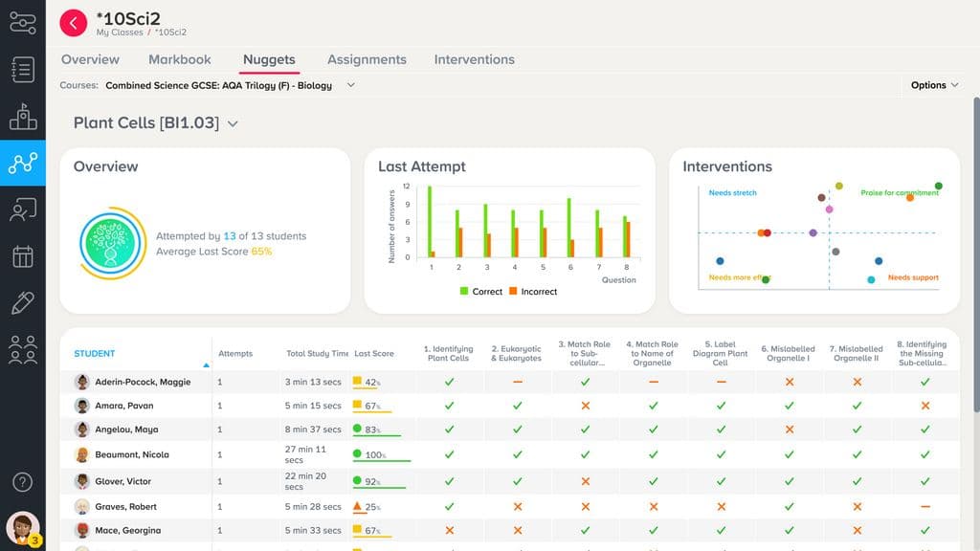Expand the Courses dropdown for Combined Science GCSE
This screenshot has height=551, width=980.
[351, 84]
